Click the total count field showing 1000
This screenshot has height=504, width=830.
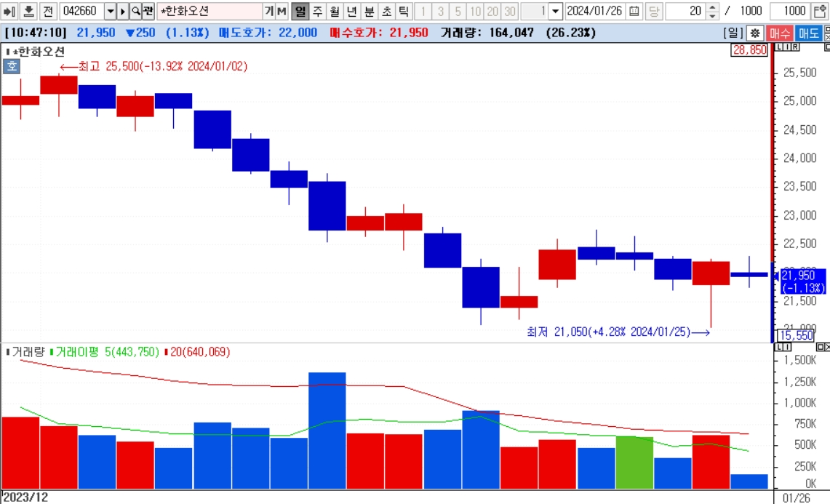(789, 11)
